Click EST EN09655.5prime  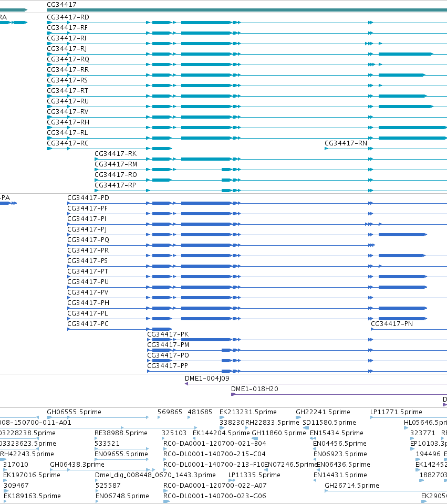[x=121, y=454]
